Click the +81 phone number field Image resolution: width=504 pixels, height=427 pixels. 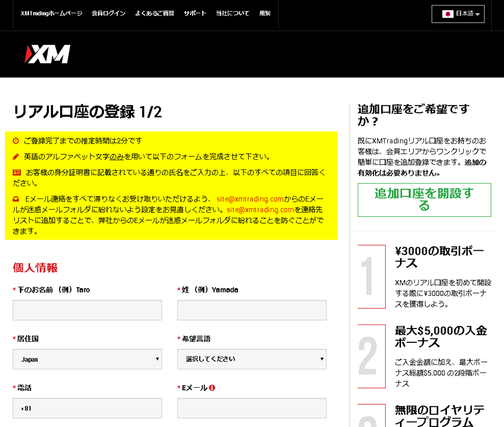[x=87, y=408]
